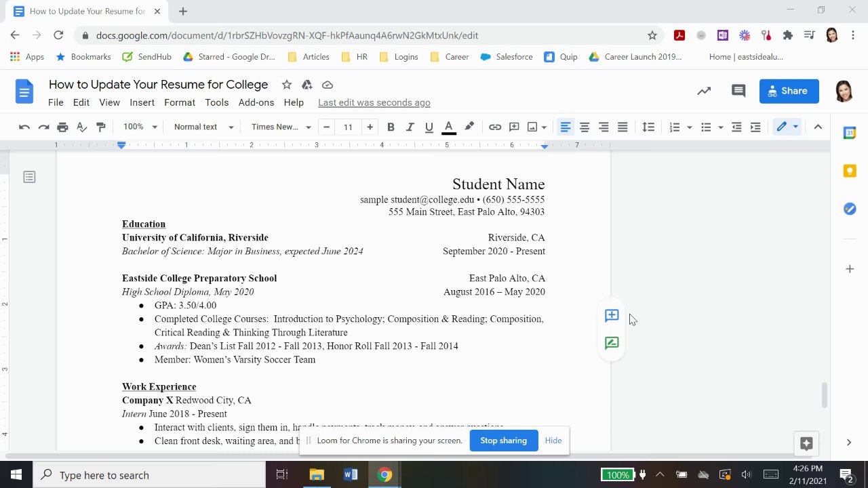Run spelling and grammar check icon
868x488 pixels.
coord(81,127)
